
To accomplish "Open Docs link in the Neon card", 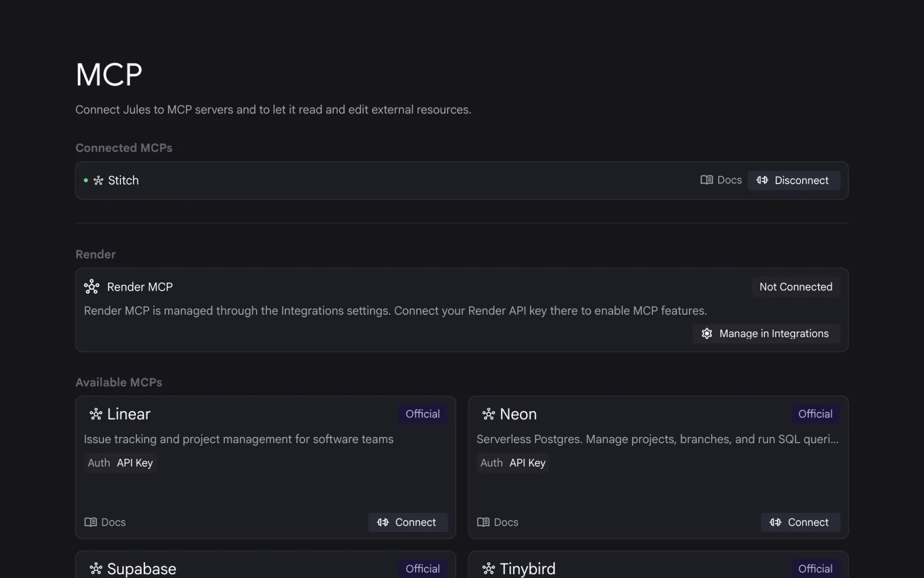I will pyautogui.click(x=498, y=522).
